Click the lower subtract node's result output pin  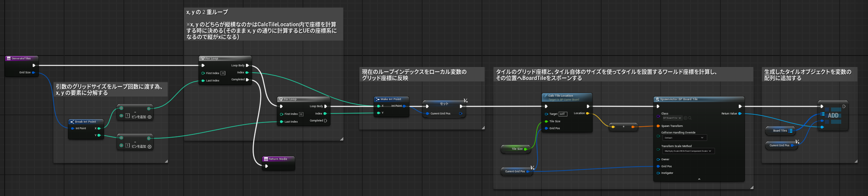[x=149, y=138]
